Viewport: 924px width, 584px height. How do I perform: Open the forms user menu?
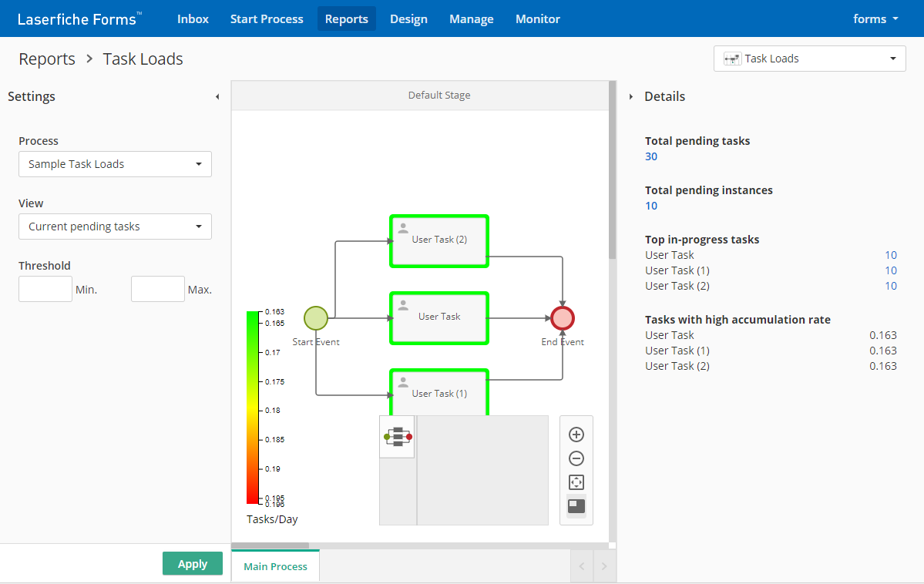(x=875, y=18)
